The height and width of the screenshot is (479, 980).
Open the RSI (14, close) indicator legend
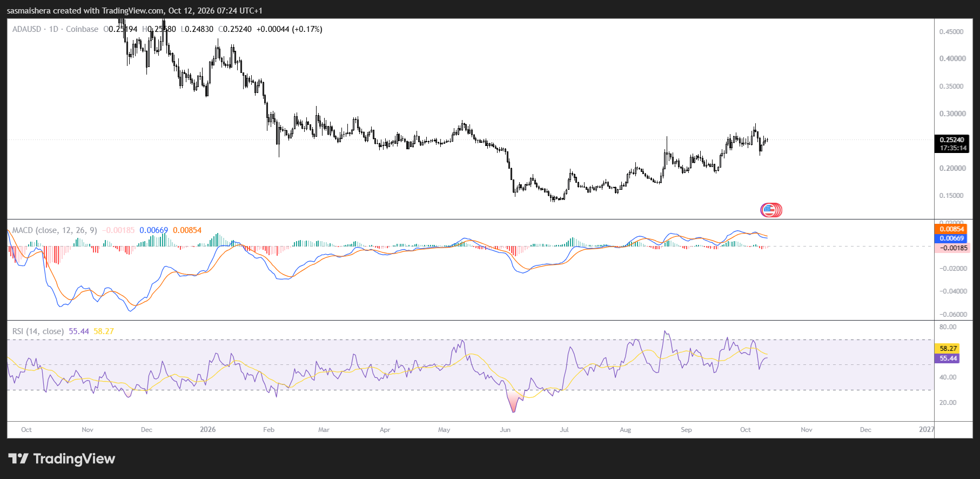tap(38, 331)
